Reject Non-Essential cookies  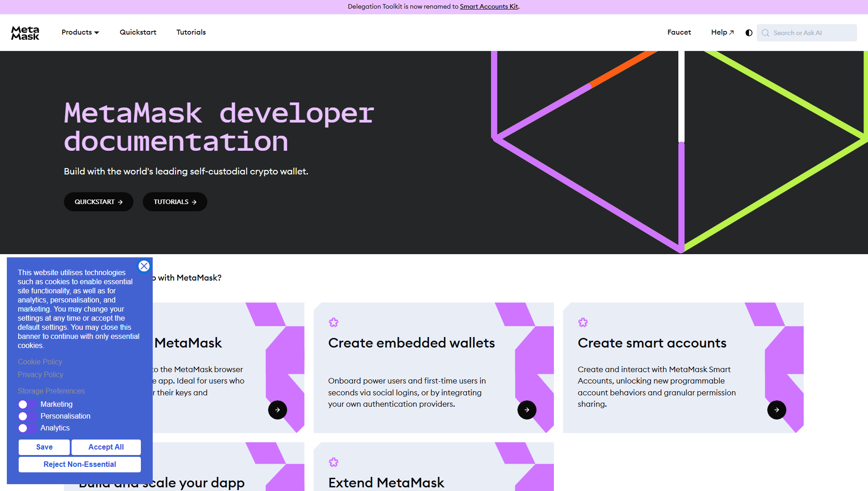(80, 465)
